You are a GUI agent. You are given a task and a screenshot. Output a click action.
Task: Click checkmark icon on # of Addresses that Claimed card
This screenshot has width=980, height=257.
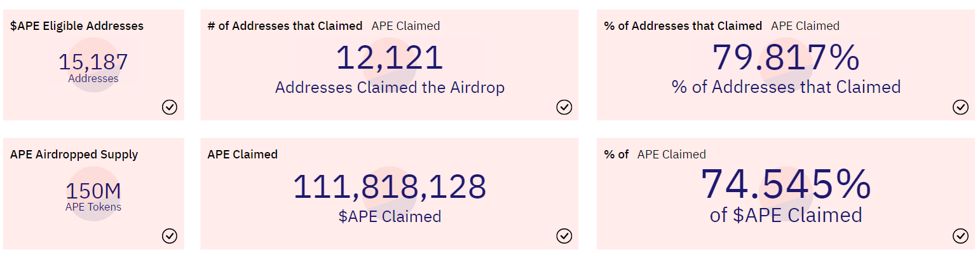(x=564, y=107)
